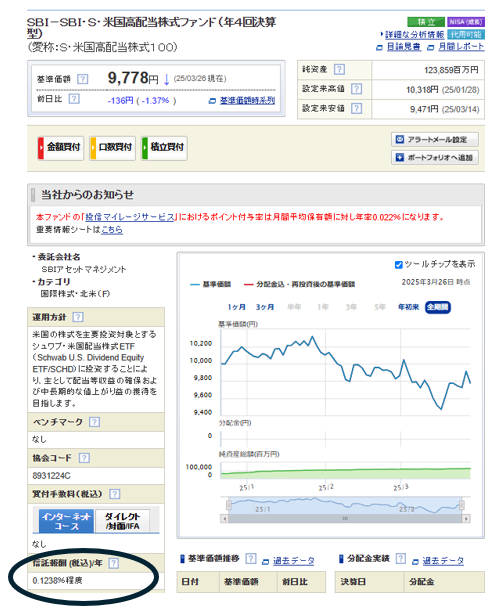This screenshot has width=492, height=608.
Task: Open 過去データ link for 基準価額推移
Action: click(x=293, y=561)
